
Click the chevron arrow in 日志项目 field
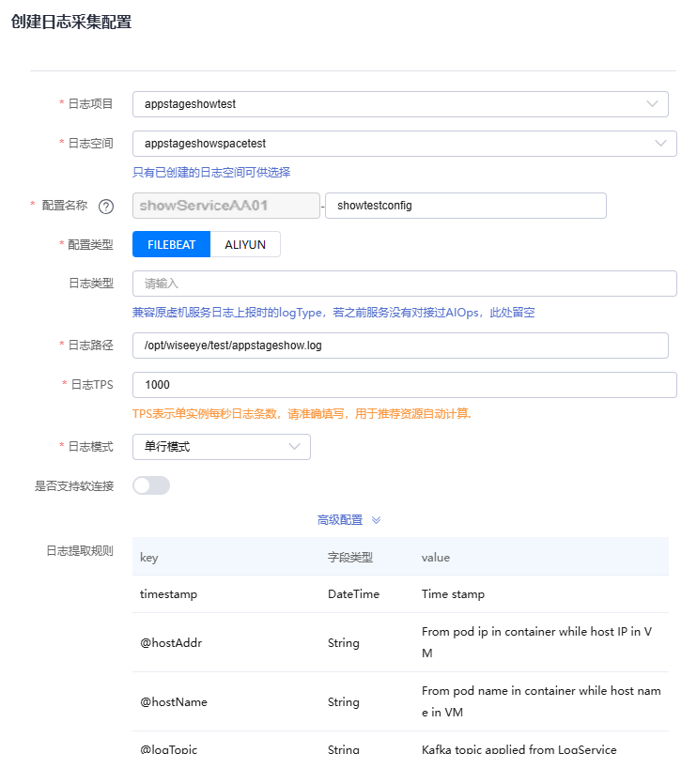click(x=652, y=104)
